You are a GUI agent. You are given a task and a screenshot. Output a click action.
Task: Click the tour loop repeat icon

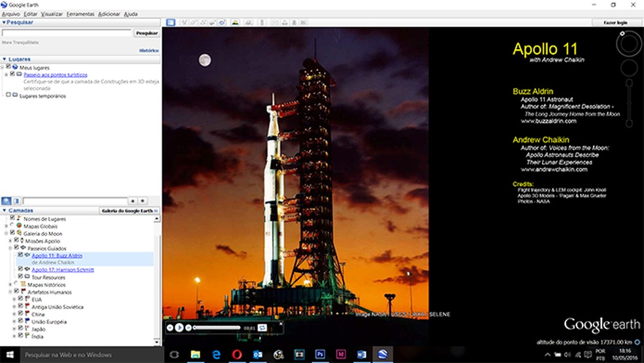(262, 328)
